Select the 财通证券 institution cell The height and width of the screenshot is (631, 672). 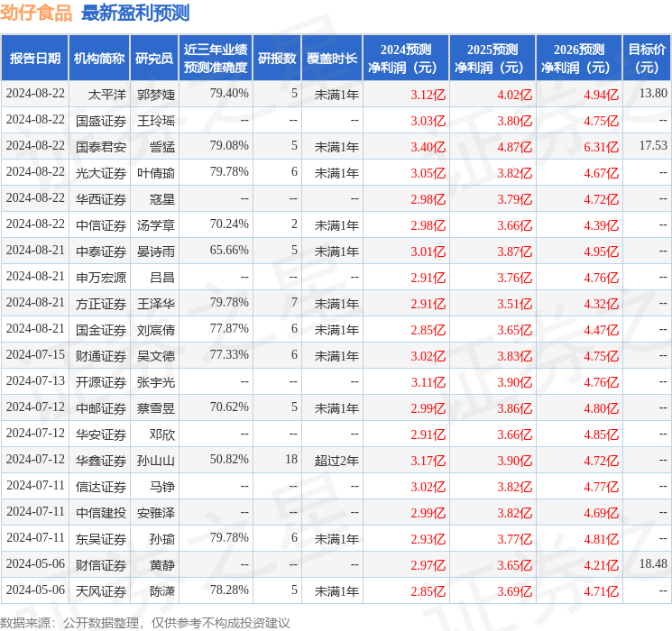coord(101,355)
